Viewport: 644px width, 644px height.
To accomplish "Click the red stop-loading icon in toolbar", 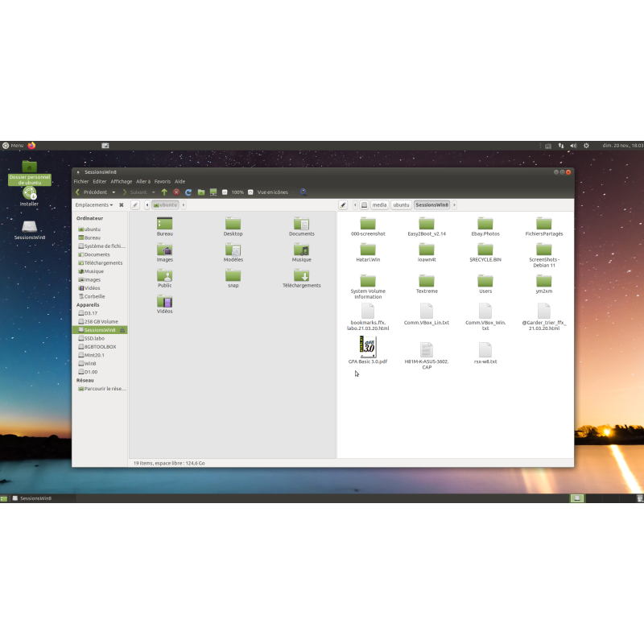I will point(176,192).
